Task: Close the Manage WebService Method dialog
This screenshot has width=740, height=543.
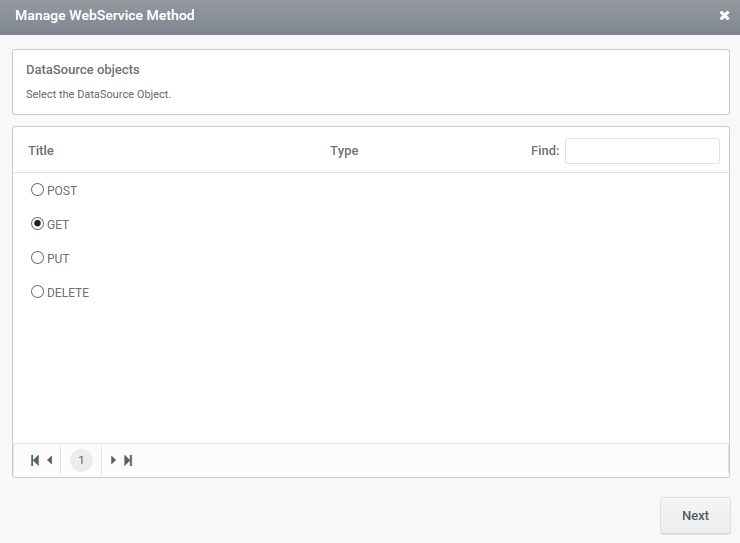Action: pyautogui.click(x=724, y=16)
